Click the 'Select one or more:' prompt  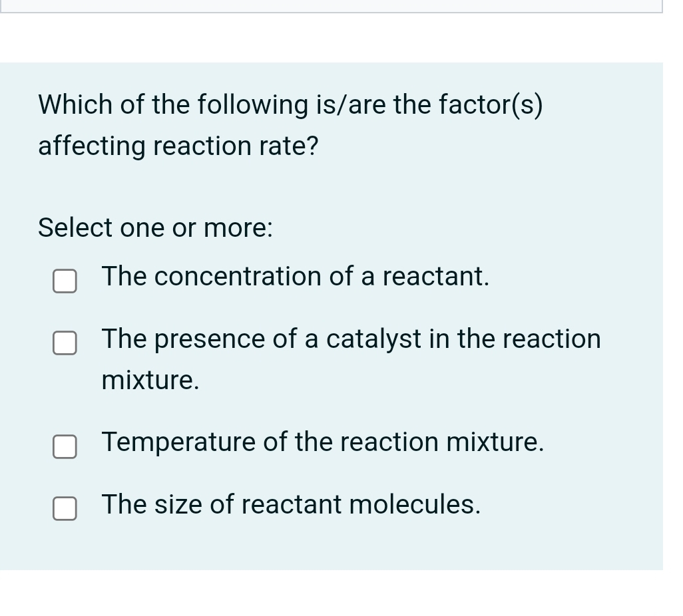tap(155, 228)
